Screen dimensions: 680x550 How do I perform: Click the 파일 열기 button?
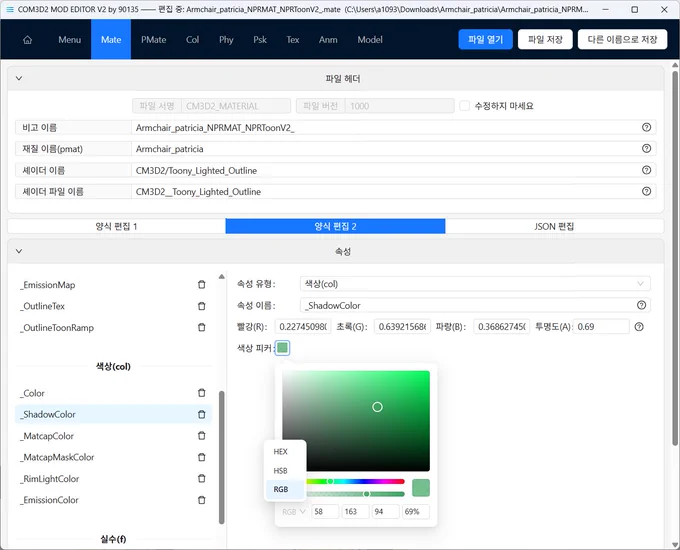coord(485,39)
